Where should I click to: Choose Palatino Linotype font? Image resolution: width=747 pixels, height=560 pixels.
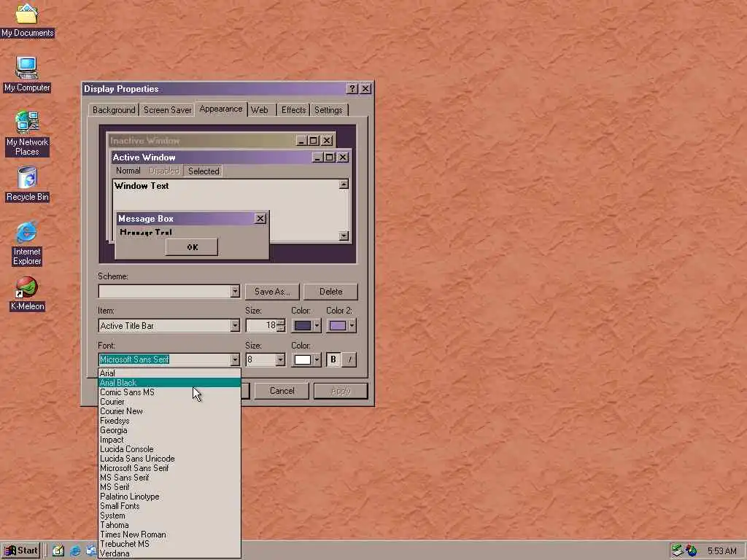tap(169, 497)
